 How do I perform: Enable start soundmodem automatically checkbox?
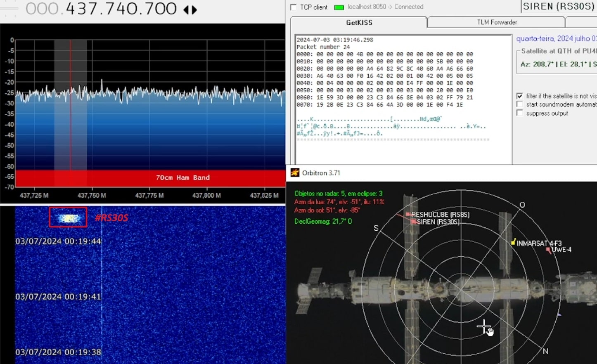tap(520, 104)
